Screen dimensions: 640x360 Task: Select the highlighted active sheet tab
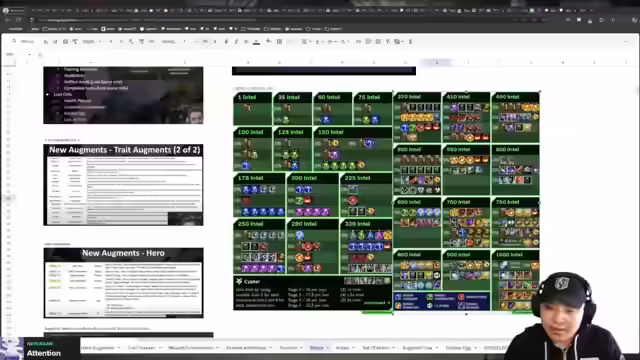coord(319,348)
